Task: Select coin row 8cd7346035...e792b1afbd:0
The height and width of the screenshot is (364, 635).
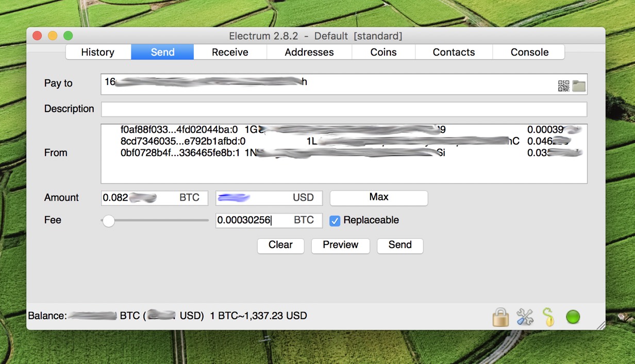Action: point(344,141)
